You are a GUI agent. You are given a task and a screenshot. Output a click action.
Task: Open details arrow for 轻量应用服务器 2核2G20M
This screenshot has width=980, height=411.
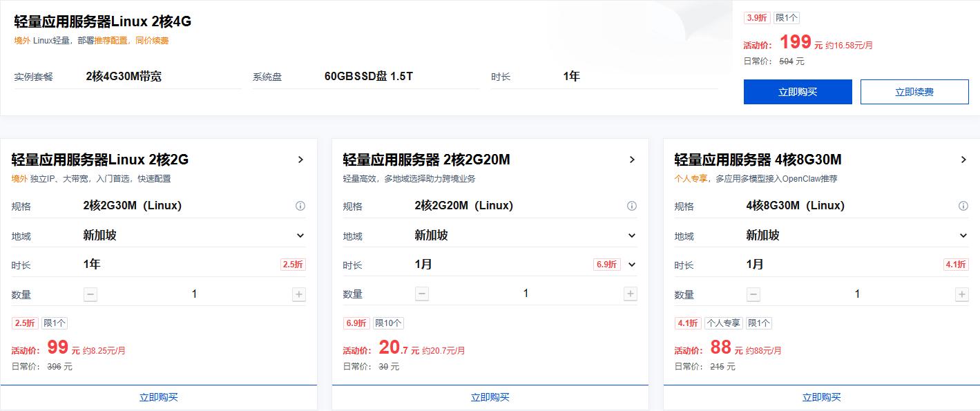[x=632, y=160]
